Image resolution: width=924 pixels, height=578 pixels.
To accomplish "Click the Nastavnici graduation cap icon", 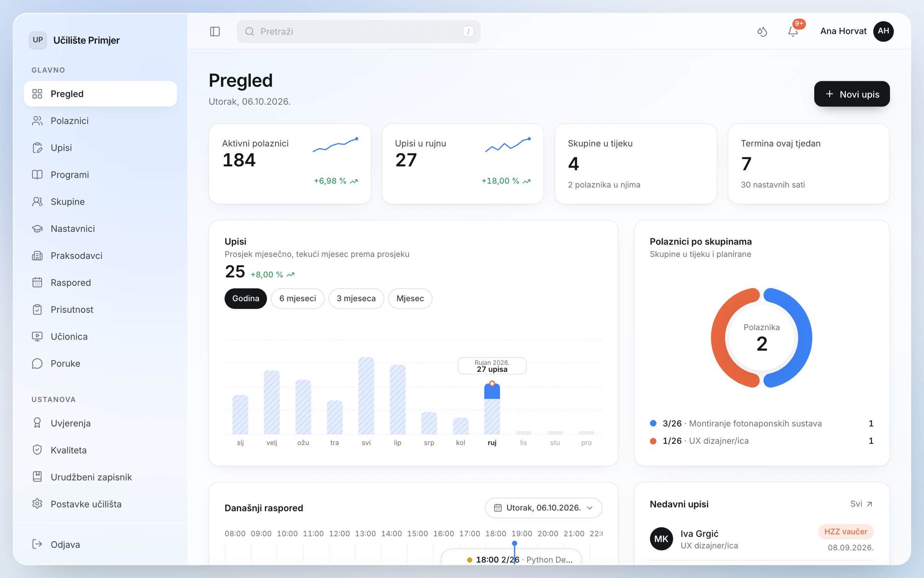I will 37,229.
